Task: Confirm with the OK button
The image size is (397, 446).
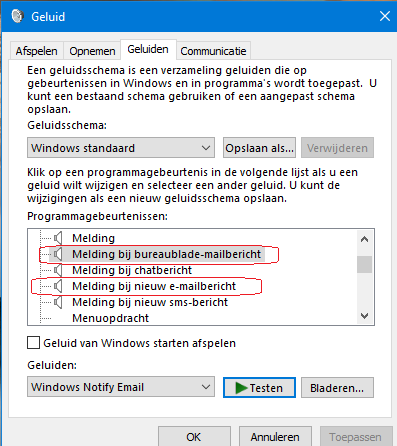Action: click(x=194, y=437)
